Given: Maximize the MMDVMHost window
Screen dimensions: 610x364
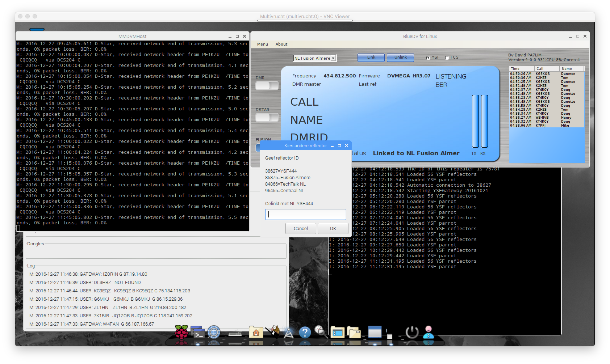Looking at the screenshot, I should [237, 36].
